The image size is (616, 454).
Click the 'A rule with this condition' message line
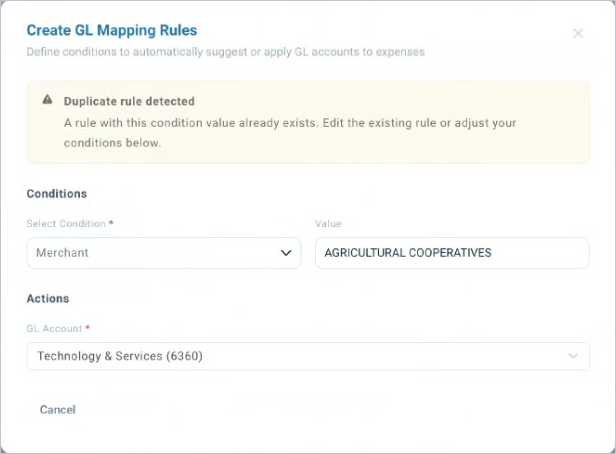click(290, 123)
